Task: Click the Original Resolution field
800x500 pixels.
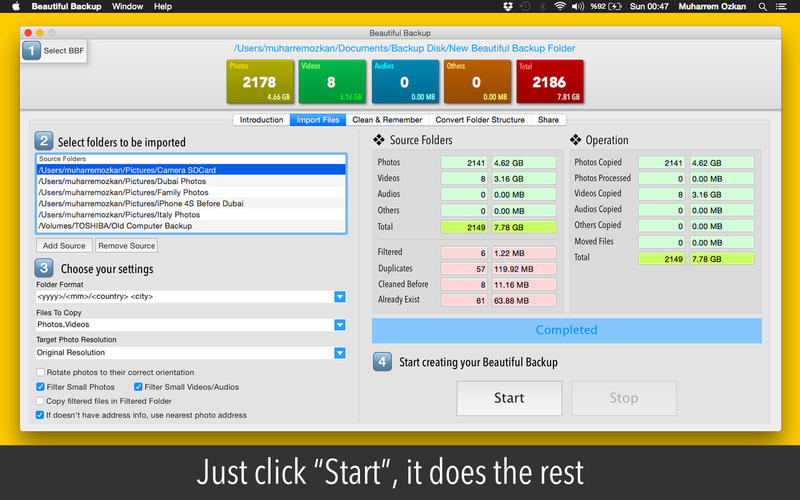Action: tap(185, 353)
